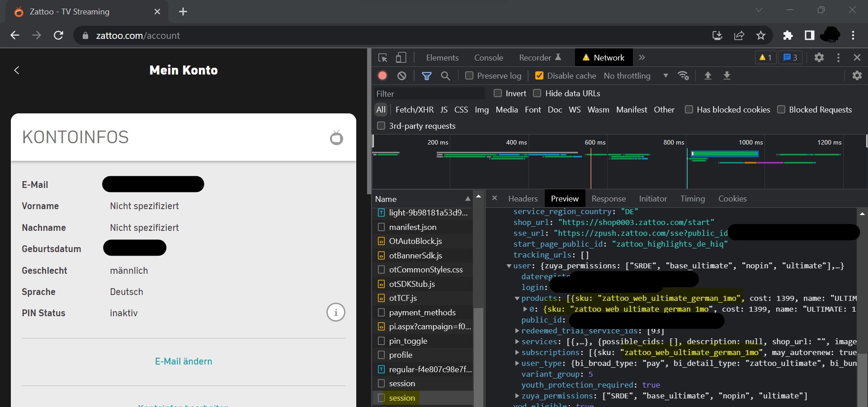Screen dimensions: 868x407
Task: Reload the zattoo.com page
Action: [x=58, y=35]
